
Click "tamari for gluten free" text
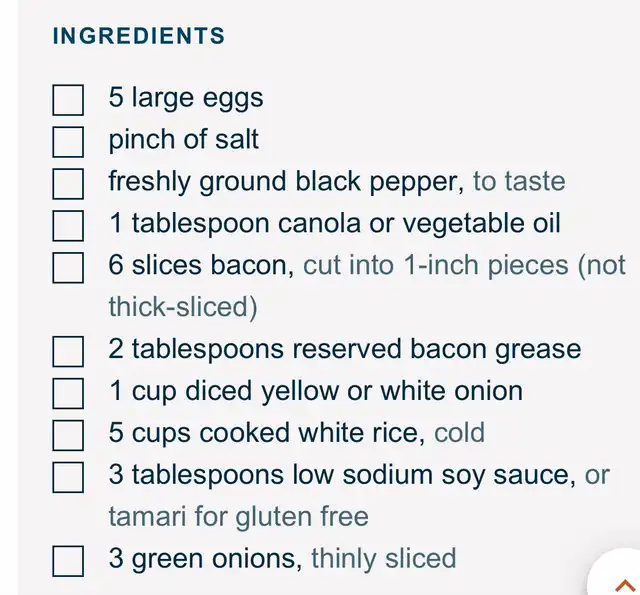point(238,517)
